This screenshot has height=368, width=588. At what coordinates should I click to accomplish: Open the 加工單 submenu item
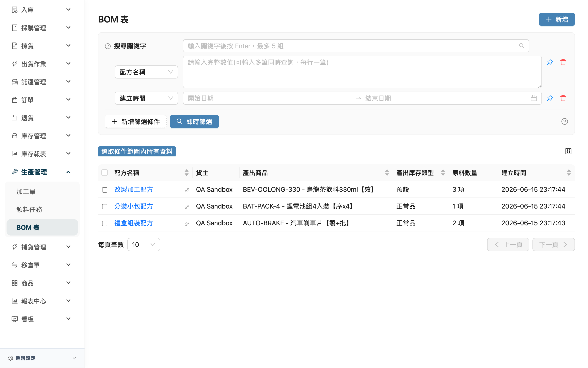coord(42,192)
